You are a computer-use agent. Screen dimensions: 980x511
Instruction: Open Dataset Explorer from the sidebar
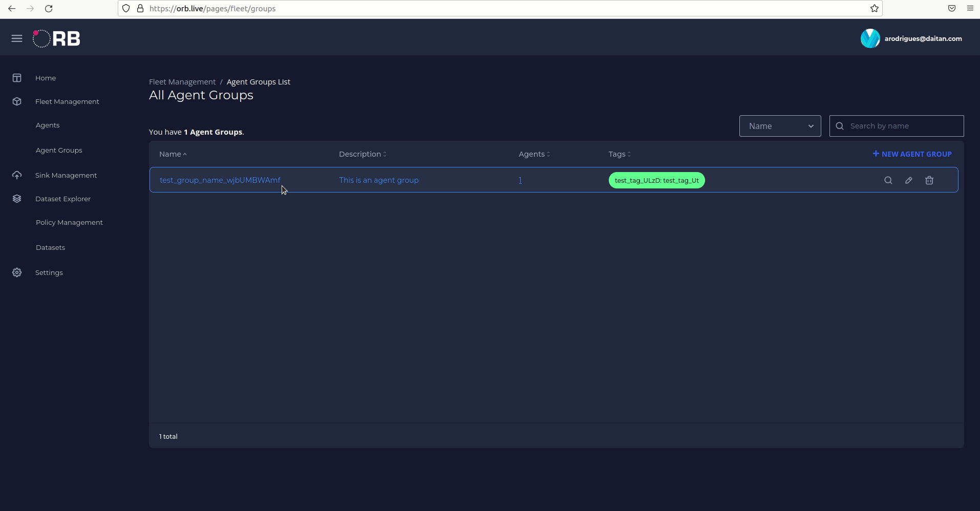[63, 199]
